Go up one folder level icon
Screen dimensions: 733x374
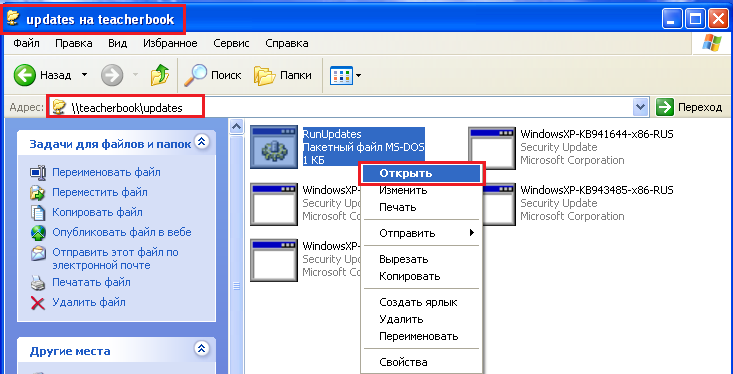[x=160, y=75]
